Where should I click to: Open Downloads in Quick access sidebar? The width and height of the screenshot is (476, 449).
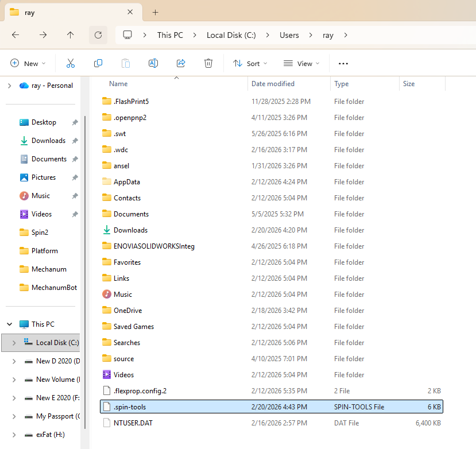pos(48,141)
